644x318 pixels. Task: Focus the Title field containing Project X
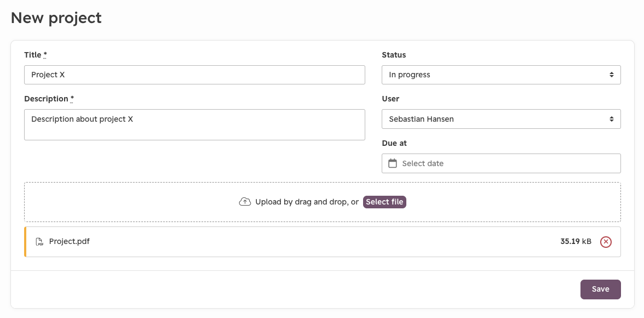(x=195, y=75)
